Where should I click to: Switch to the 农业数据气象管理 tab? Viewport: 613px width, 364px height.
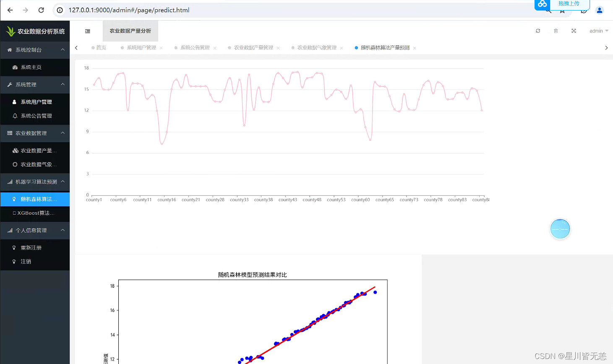[x=317, y=48]
